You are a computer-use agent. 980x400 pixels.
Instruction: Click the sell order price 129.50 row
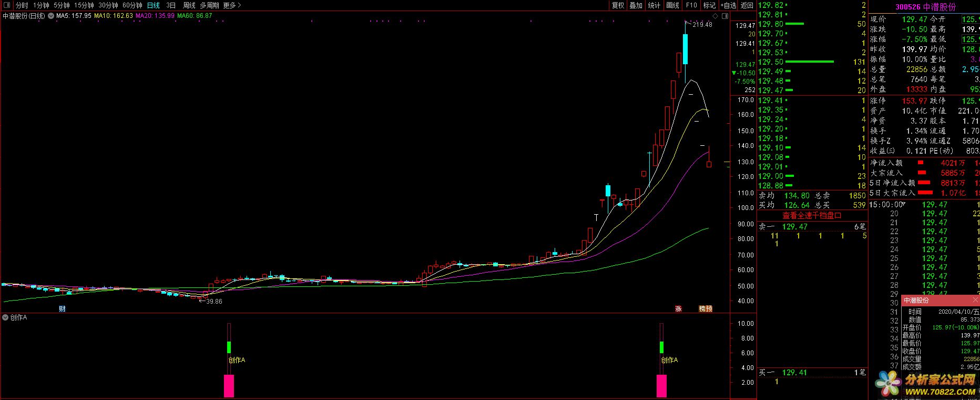click(812, 62)
